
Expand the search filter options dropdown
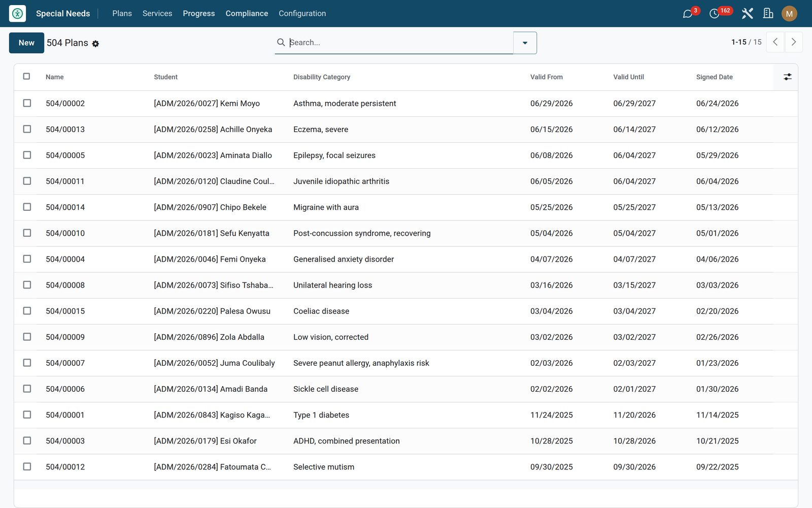point(525,43)
